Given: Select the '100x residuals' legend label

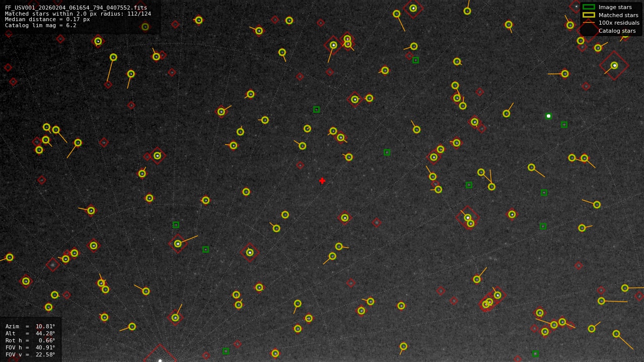Looking at the screenshot, I should click(619, 23).
